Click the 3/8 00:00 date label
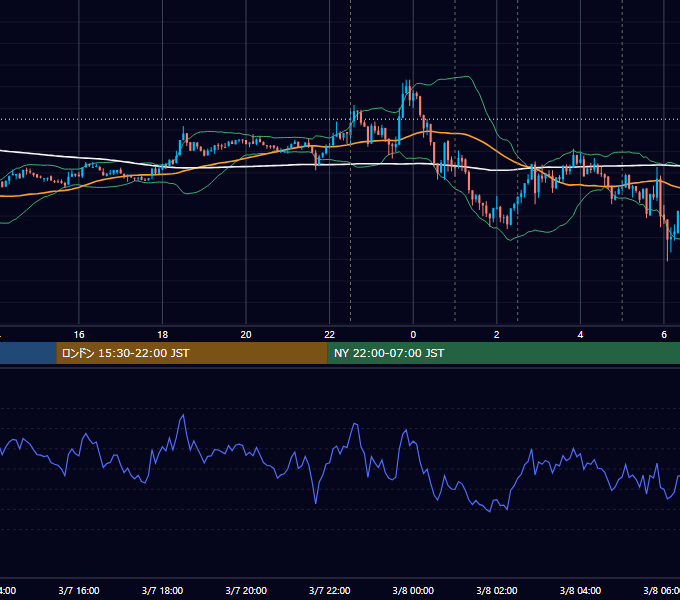 pos(413,590)
